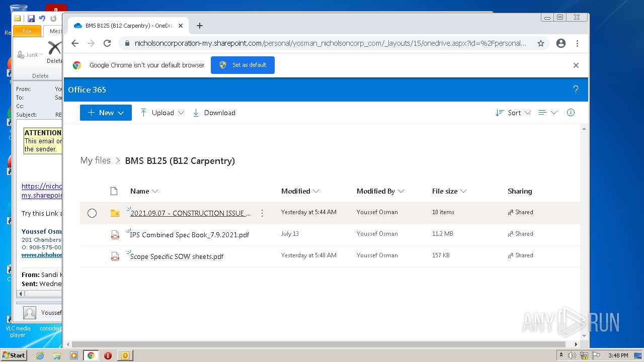Go back in Chrome

(x=75, y=43)
